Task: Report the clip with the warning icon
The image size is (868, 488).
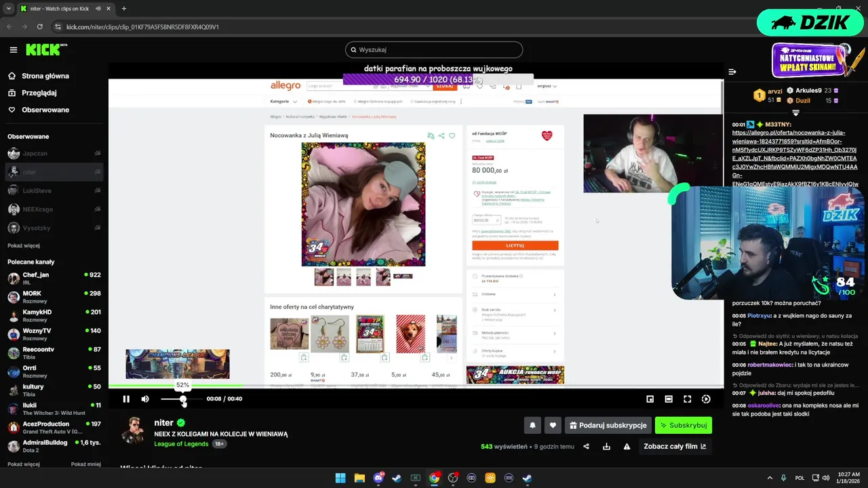Action: coord(627,447)
